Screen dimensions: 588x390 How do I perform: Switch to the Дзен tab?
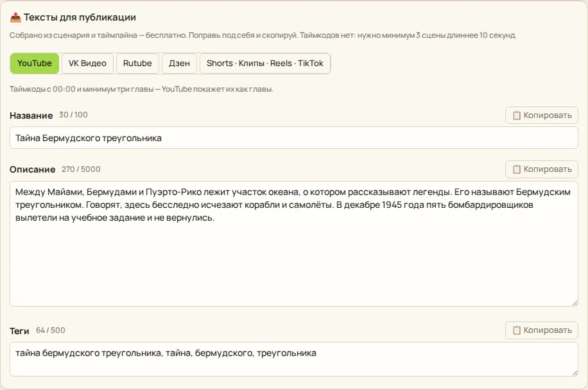[x=179, y=64]
